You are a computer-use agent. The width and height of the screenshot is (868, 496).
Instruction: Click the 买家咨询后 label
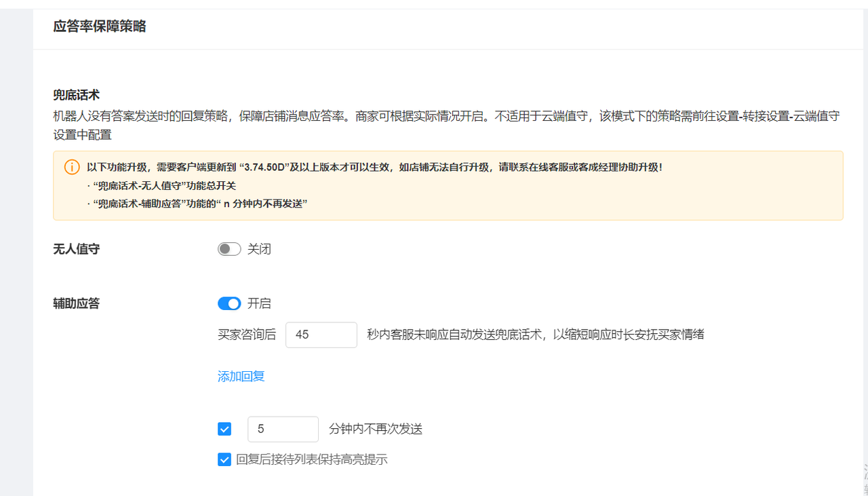pyautogui.click(x=247, y=335)
